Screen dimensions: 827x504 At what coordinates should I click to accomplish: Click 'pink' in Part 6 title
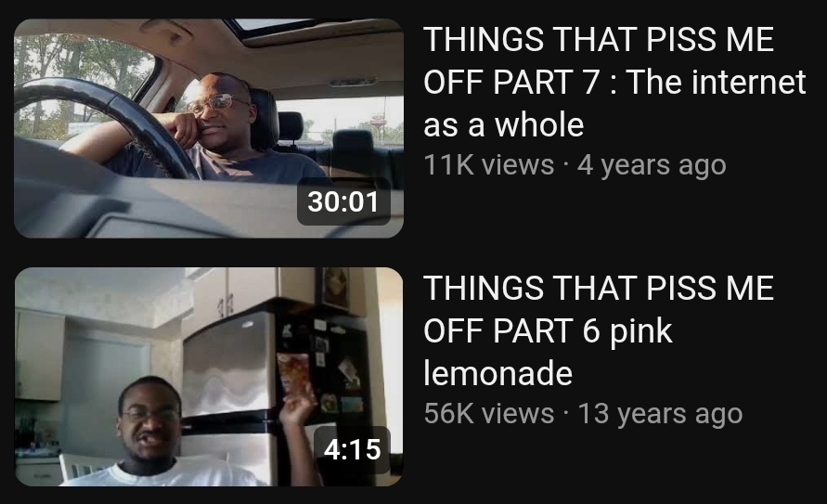click(x=640, y=332)
